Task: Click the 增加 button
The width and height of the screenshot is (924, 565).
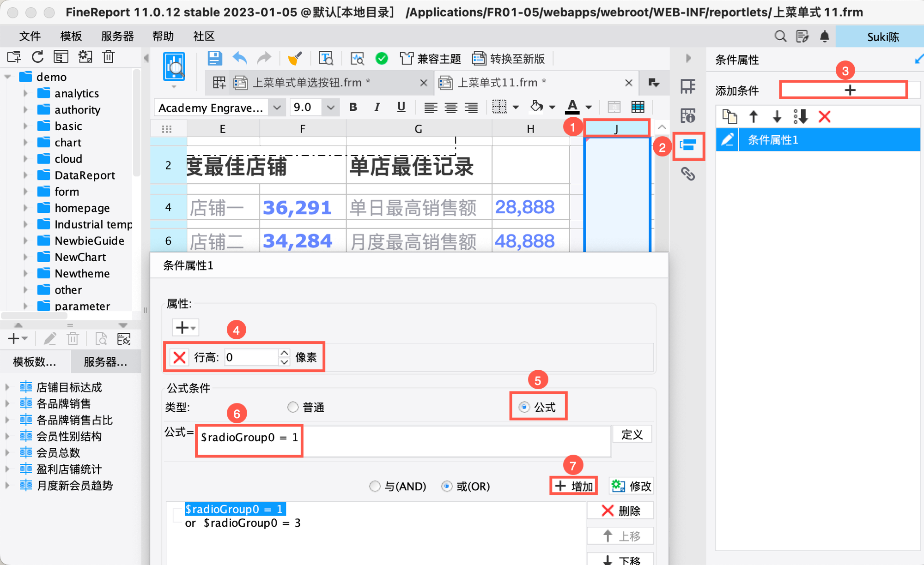Action: click(x=574, y=486)
